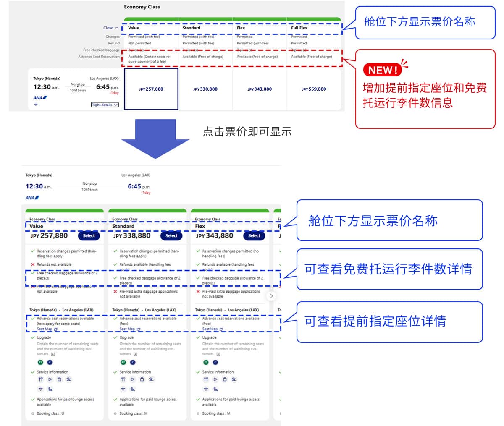This screenshot has width=504, height=426.
Task: Click the navy C upgrade badge in Standard card
Action: [x=133, y=362]
